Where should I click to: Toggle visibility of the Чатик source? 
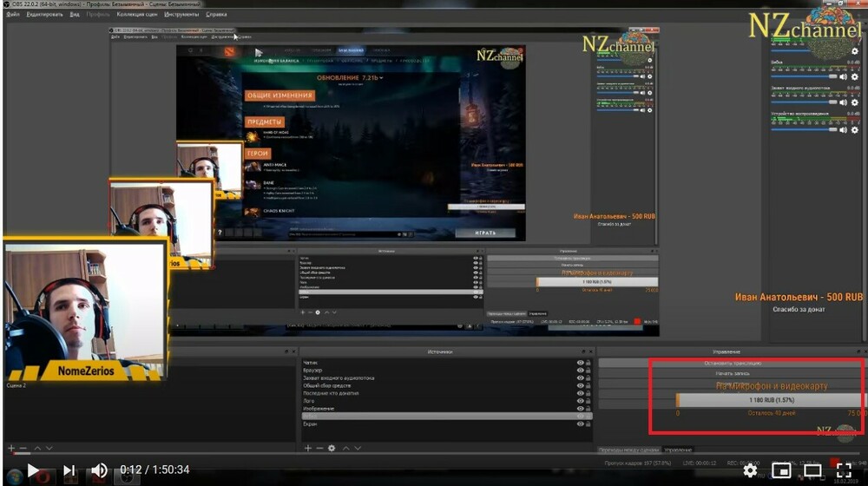580,363
